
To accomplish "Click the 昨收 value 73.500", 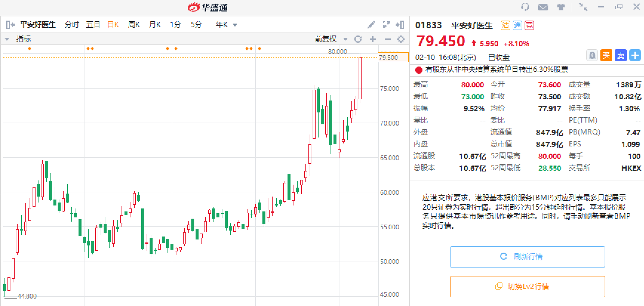I will point(550,97).
